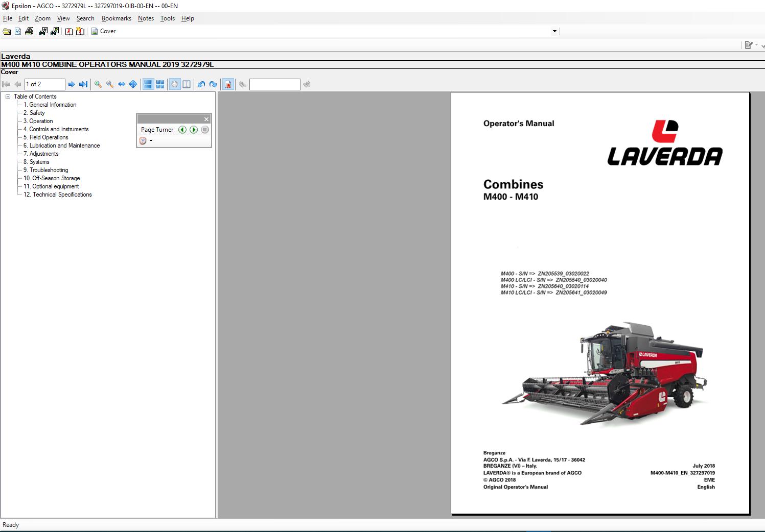
Task: Jump to the last page arrow
Action: (83, 84)
